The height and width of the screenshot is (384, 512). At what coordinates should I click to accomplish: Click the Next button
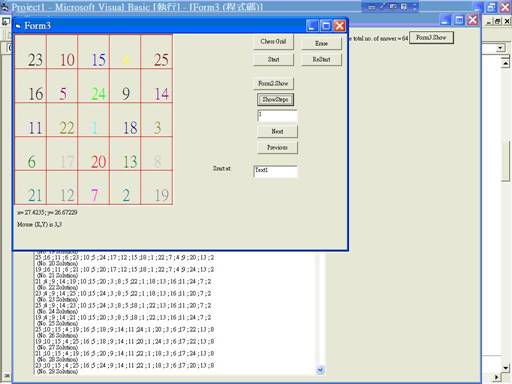pos(277,131)
